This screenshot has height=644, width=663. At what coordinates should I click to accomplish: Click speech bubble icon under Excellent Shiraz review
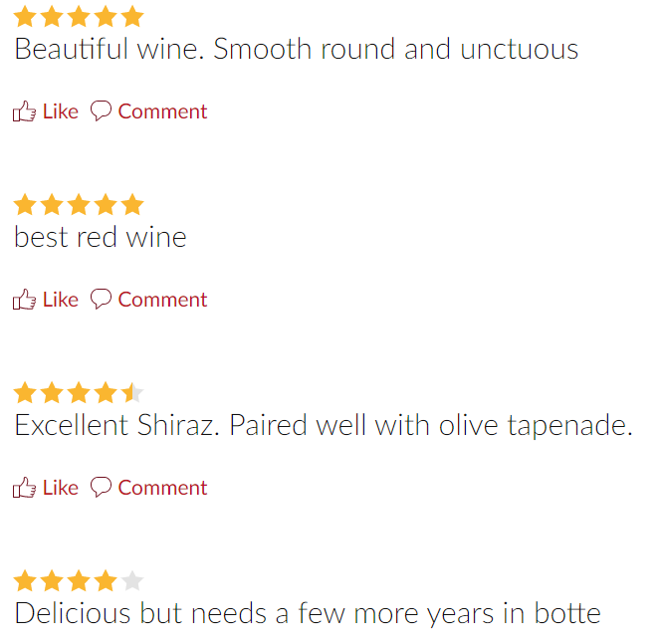(x=102, y=487)
